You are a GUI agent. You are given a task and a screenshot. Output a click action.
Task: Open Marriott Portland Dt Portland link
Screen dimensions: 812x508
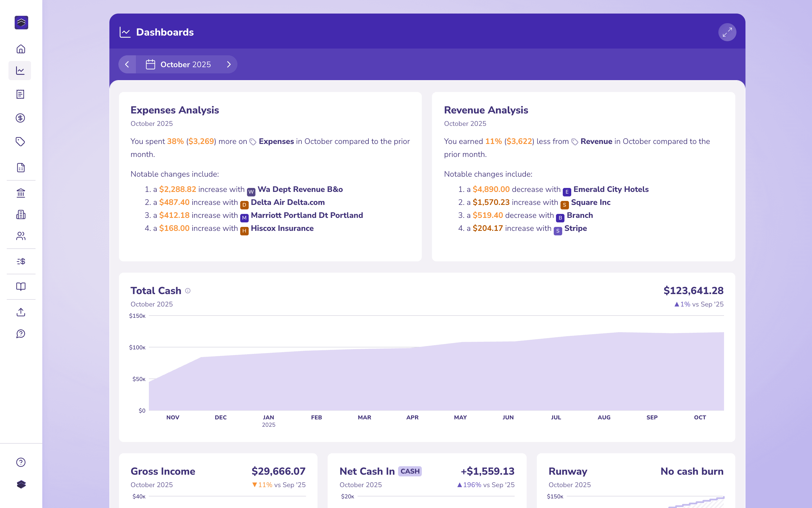point(307,215)
